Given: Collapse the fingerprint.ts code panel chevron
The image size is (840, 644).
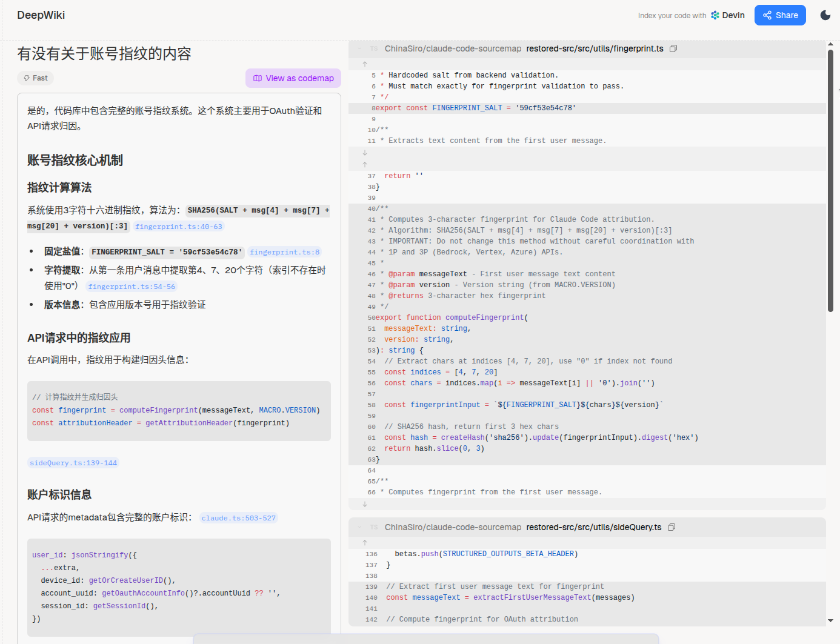Looking at the screenshot, I should 359,48.
